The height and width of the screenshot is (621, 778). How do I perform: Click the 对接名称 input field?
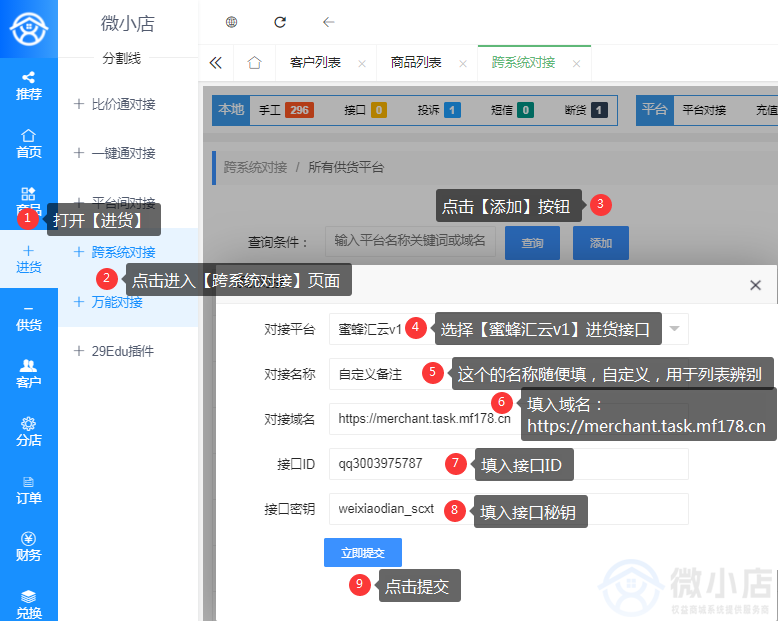tap(509, 374)
